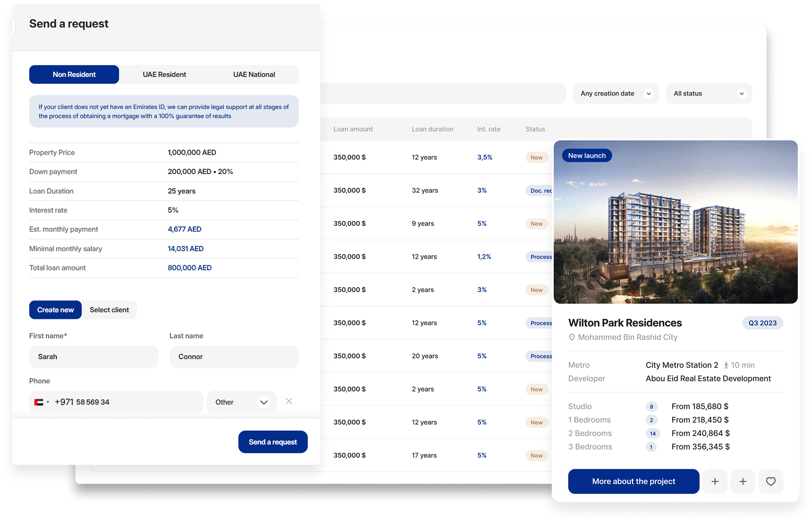
Task: Click location pin near Mohammed Bin Rashid City
Action: tap(572, 337)
